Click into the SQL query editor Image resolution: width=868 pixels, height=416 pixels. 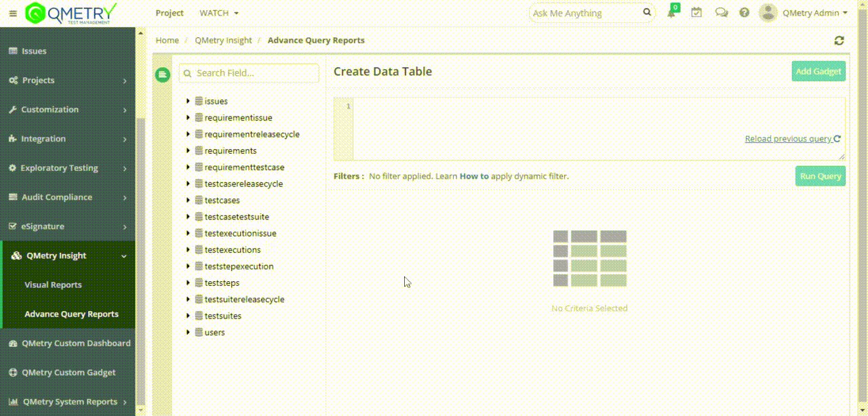(x=599, y=129)
